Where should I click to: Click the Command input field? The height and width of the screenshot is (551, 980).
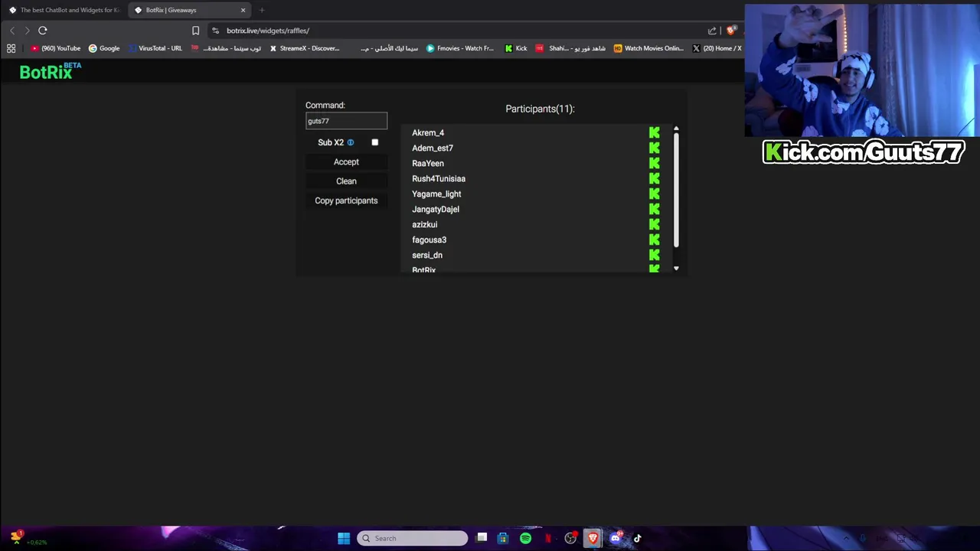click(346, 121)
